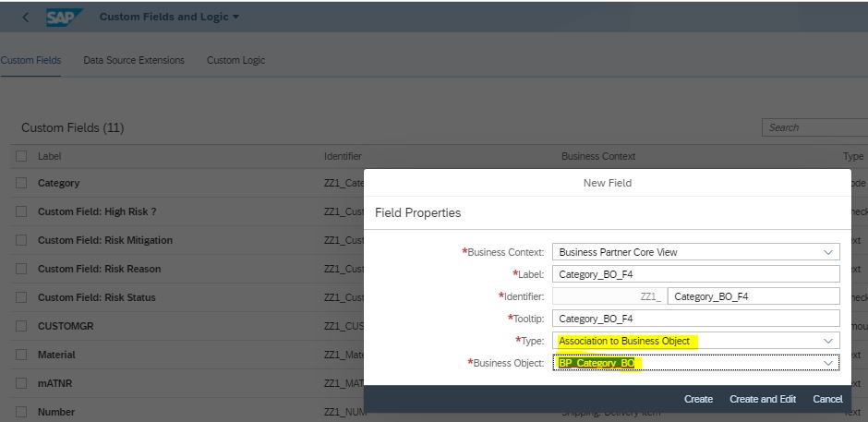Click the Identifier field containing Category_BO_F4
Screen dimensions: 868x422
pos(753,296)
